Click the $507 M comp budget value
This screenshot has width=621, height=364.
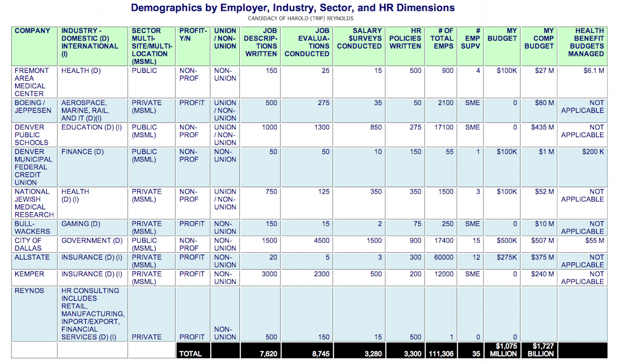click(543, 241)
